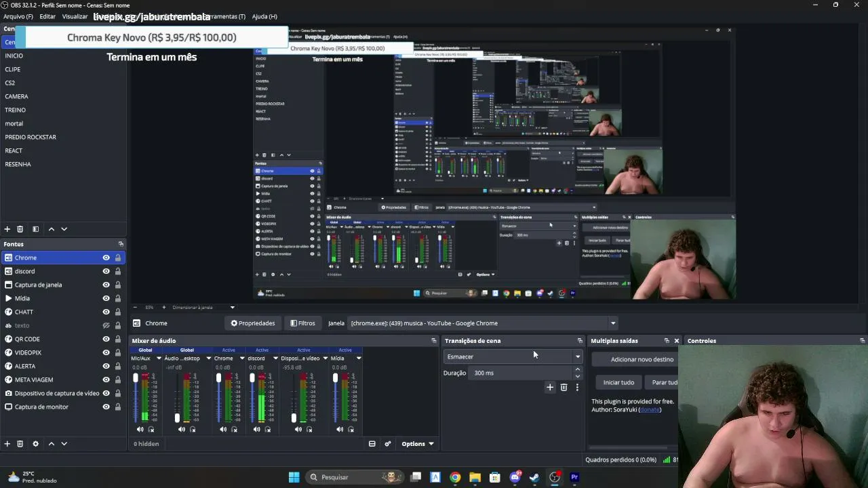
Task: Open the Ajuda menu
Action: [x=264, y=16]
